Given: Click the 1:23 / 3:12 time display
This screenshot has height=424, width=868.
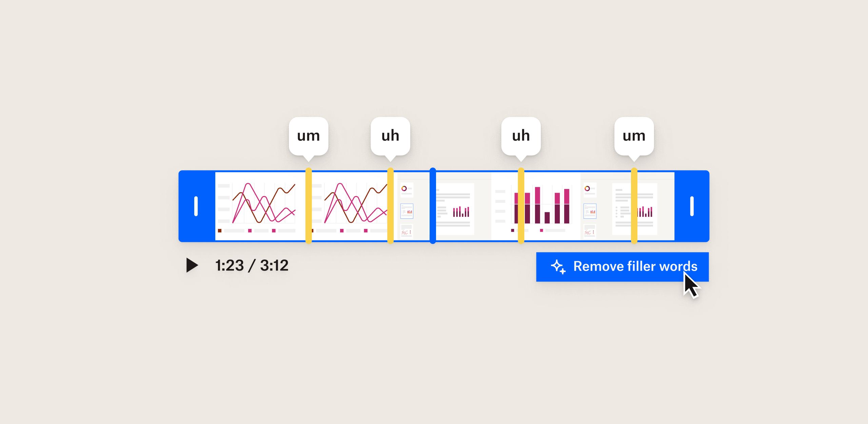Looking at the screenshot, I should [252, 265].
